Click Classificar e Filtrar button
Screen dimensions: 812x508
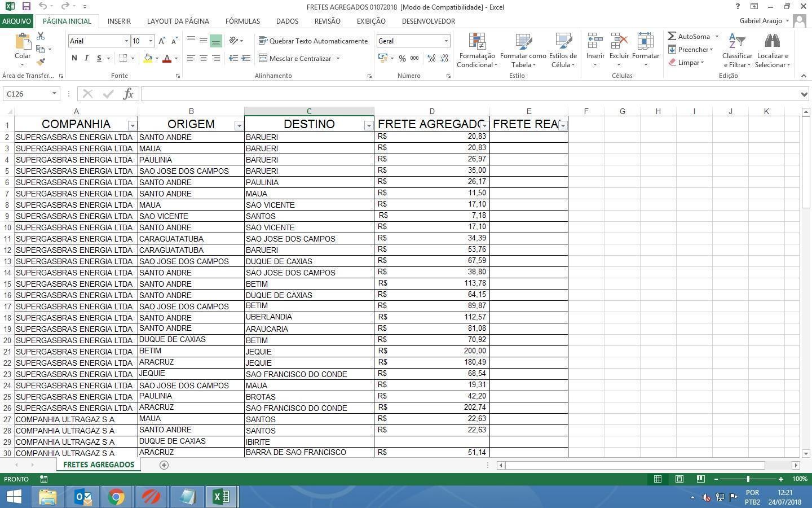737,50
